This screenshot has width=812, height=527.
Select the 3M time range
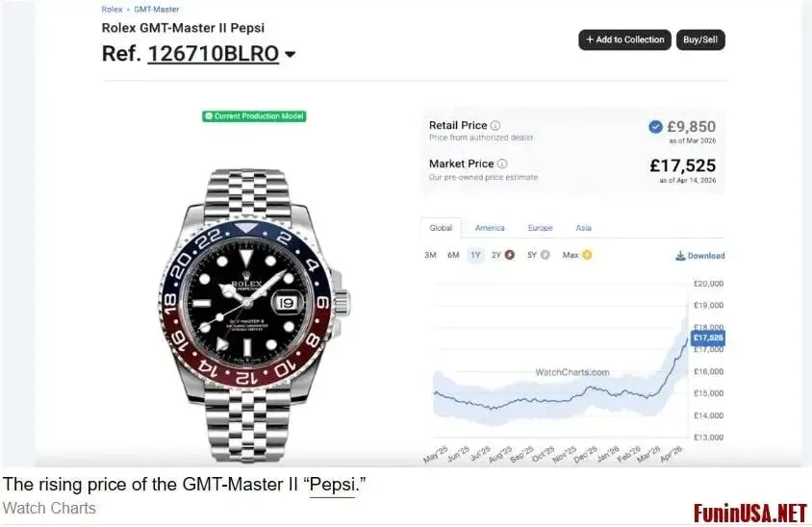[x=430, y=255]
